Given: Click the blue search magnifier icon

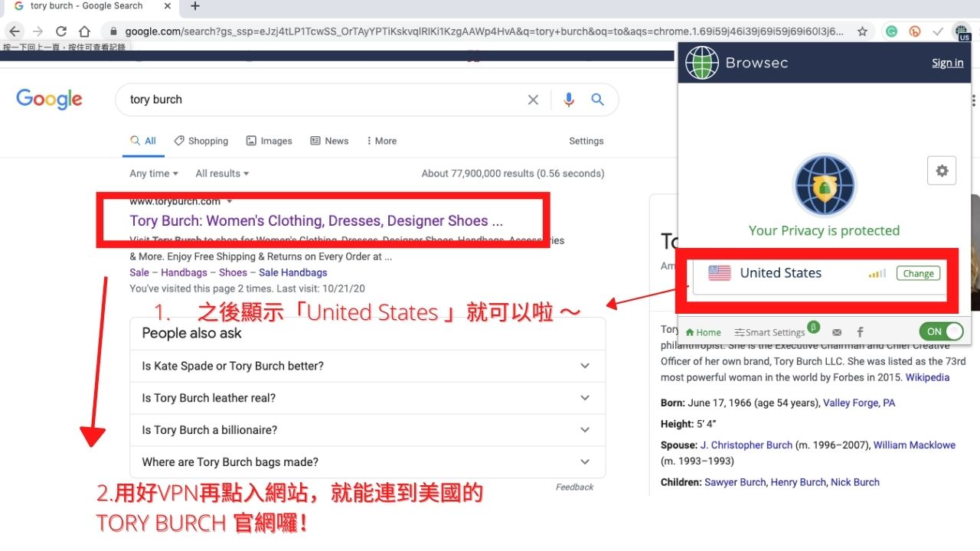Looking at the screenshot, I should (x=597, y=99).
